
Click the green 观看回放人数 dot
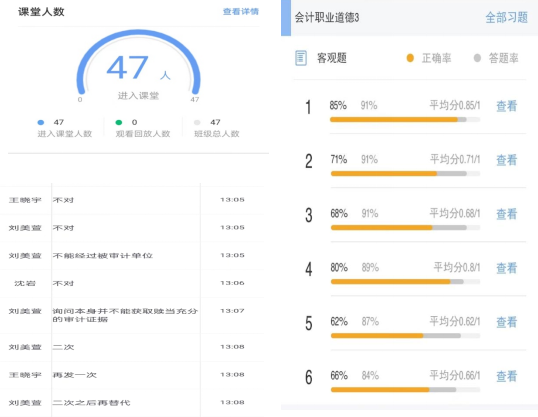(x=119, y=123)
